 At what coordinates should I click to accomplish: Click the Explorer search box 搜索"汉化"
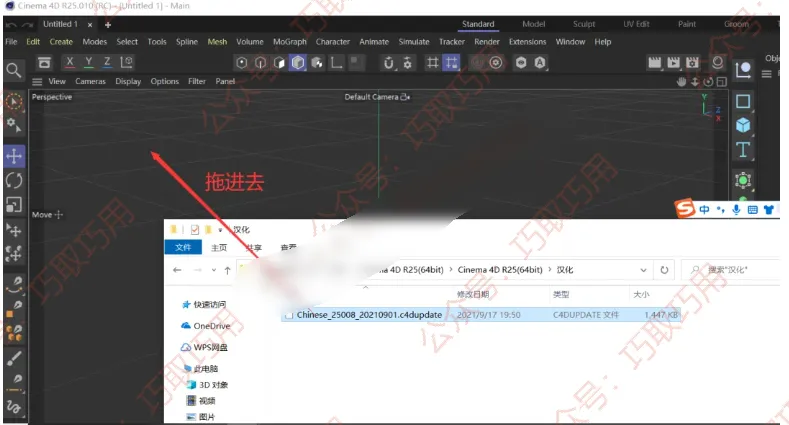coord(732,270)
